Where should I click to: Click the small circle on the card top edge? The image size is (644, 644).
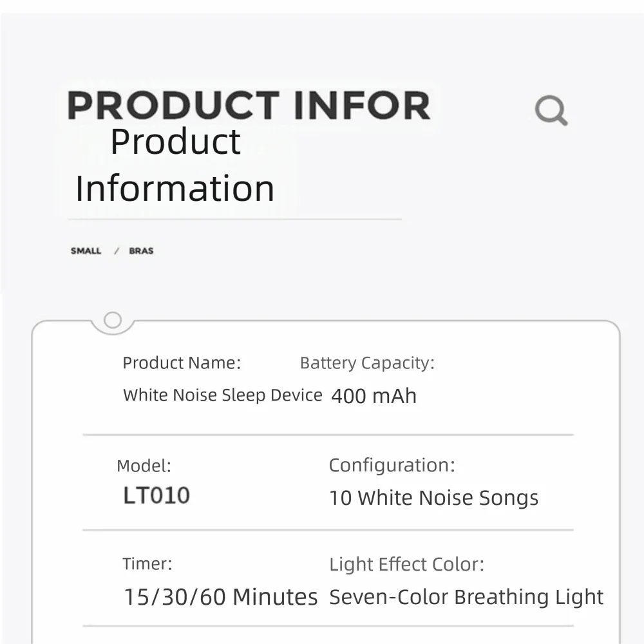pyautogui.click(x=113, y=319)
